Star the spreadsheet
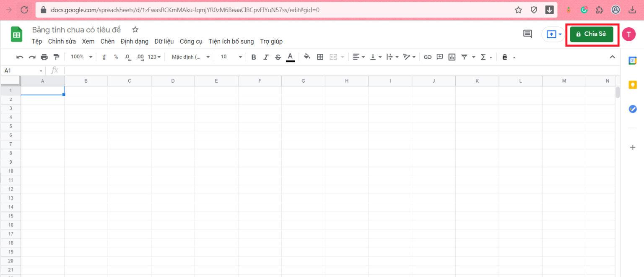 [x=135, y=29]
